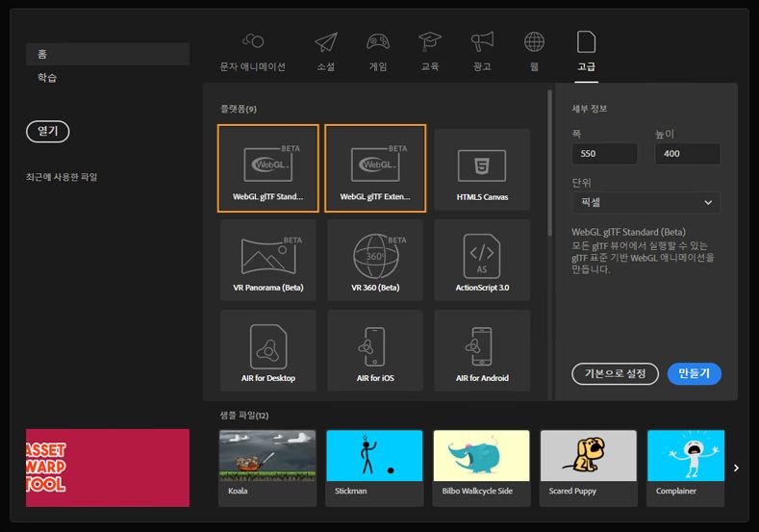The height and width of the screenshot is (532, 759).
Task: Select the WebGL glTF Standard platform icon
Action: tap(268, 168)
